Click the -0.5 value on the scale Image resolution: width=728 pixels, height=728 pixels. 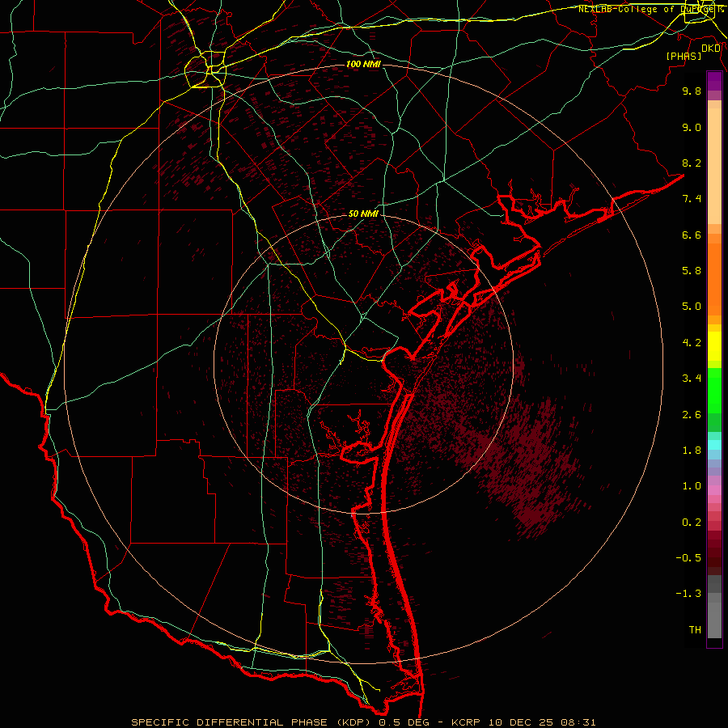click(688, 558)
